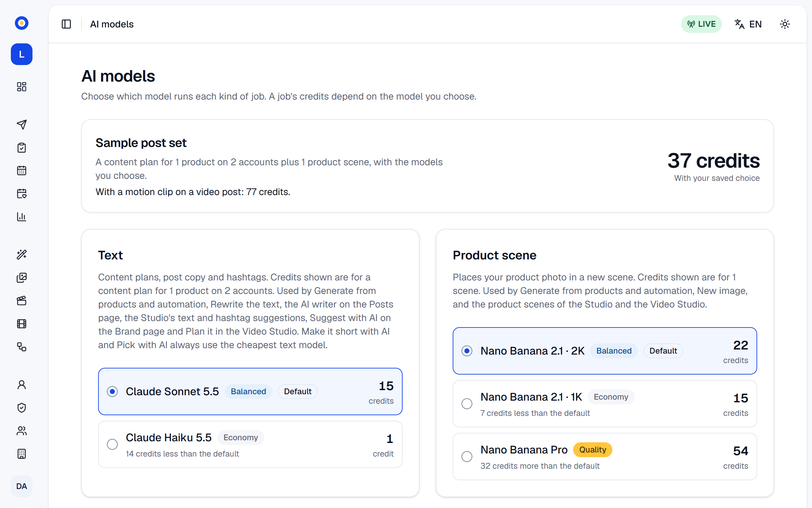Image resolution: width=812 pixels, height=508 pixels.
Task: Click the 'Sample post set' heading
Action: (x=141, y=143)
